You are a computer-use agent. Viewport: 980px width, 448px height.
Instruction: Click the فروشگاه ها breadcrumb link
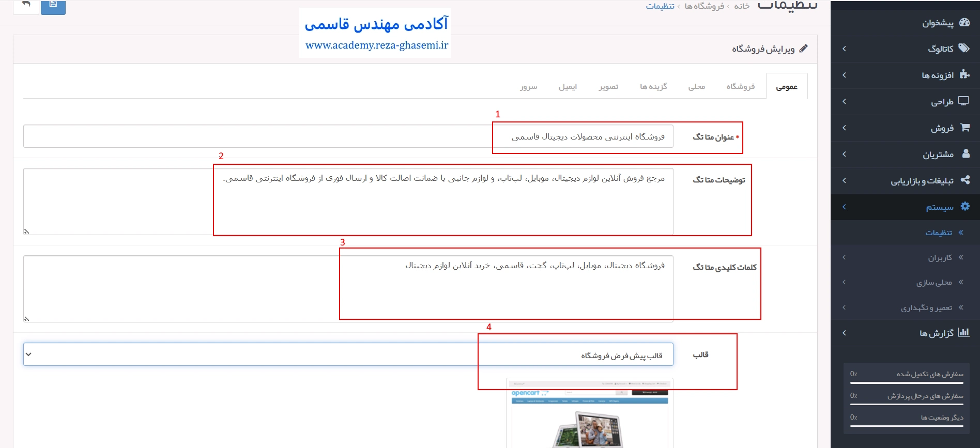click(x=705, y=6)
